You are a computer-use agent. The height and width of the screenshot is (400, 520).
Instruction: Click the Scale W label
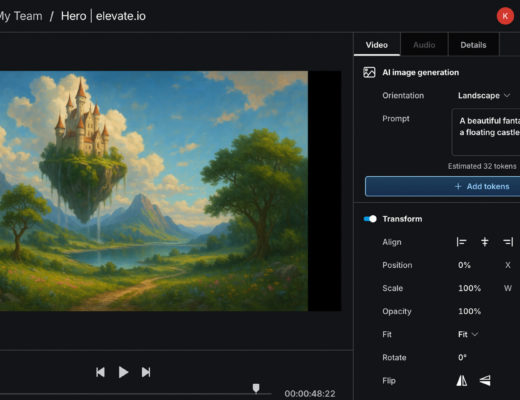(508, 288)
